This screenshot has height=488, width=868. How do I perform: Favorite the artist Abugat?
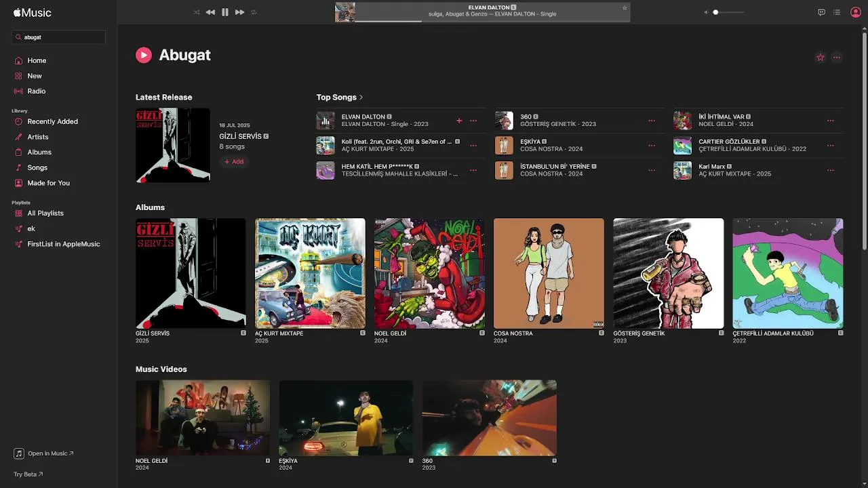(x=821, y=57)
